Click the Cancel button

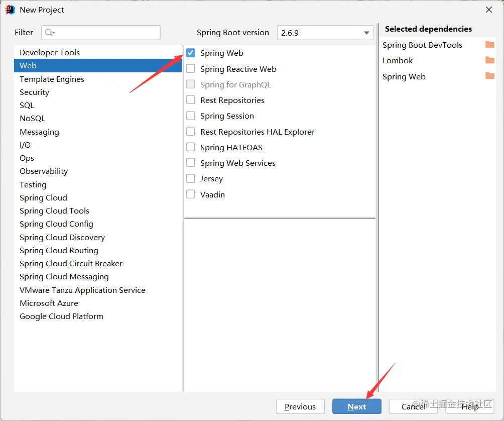coord(413,406)
